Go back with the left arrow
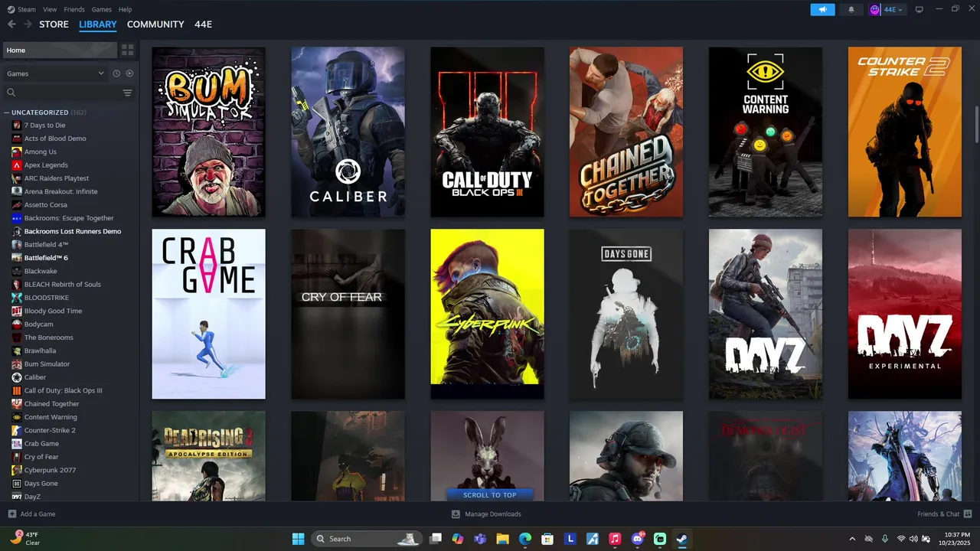The width and height of the screenshot is (980, 551). pos(11,24)
